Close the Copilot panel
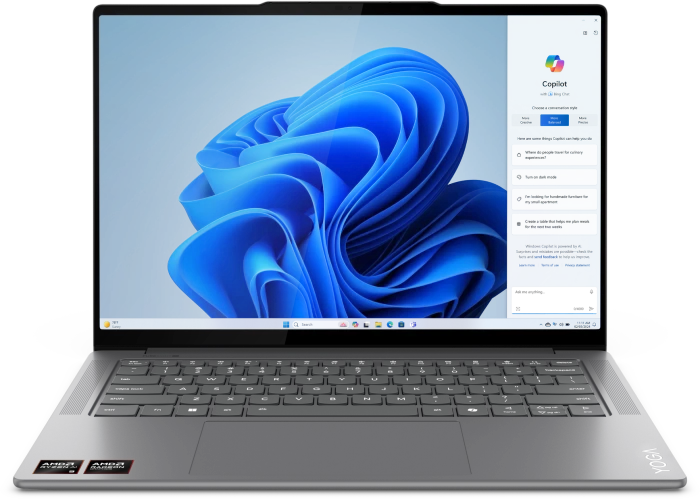 [596, 20]
